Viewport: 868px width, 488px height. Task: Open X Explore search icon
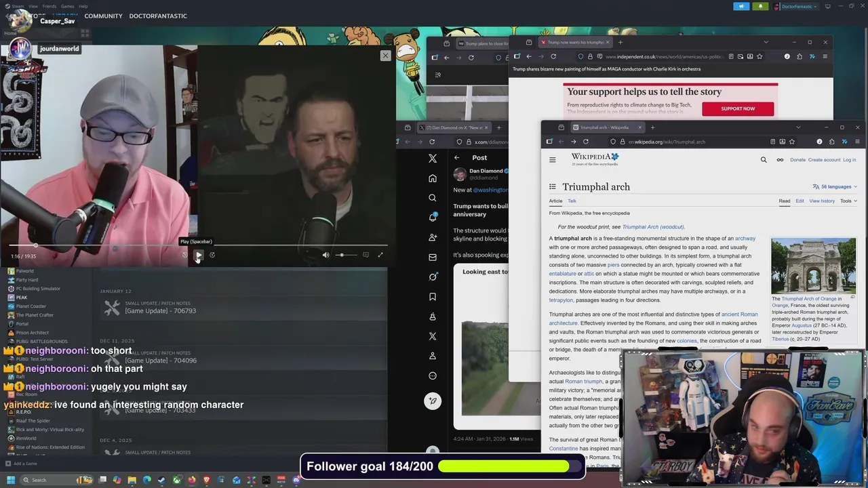[433, 198]
